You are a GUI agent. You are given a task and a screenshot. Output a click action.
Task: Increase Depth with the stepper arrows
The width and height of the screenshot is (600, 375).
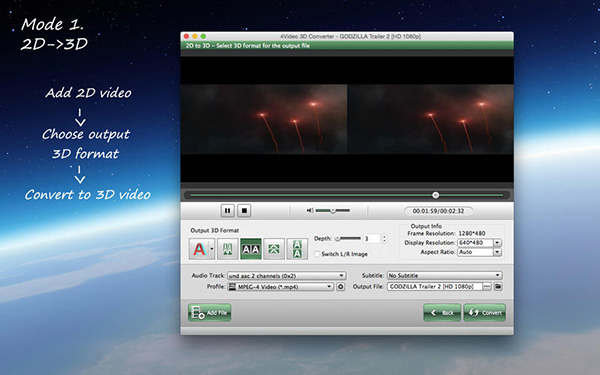pyautogui.click(x=384, y=237)
